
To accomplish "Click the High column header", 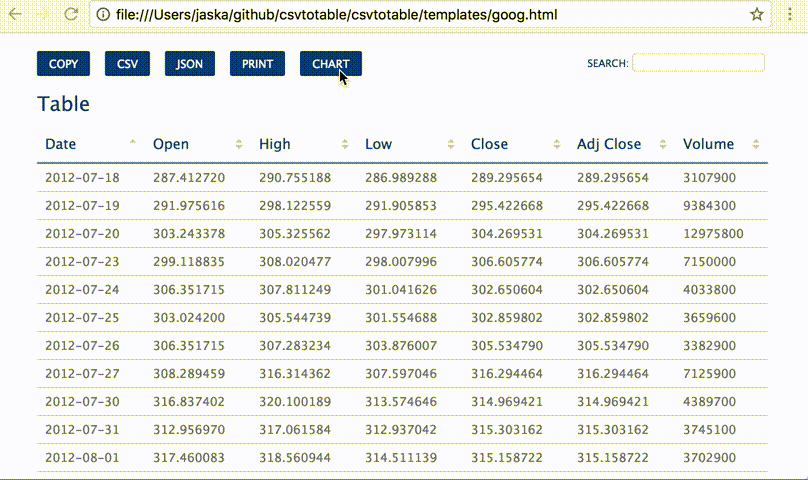I will tap(275, 144).
